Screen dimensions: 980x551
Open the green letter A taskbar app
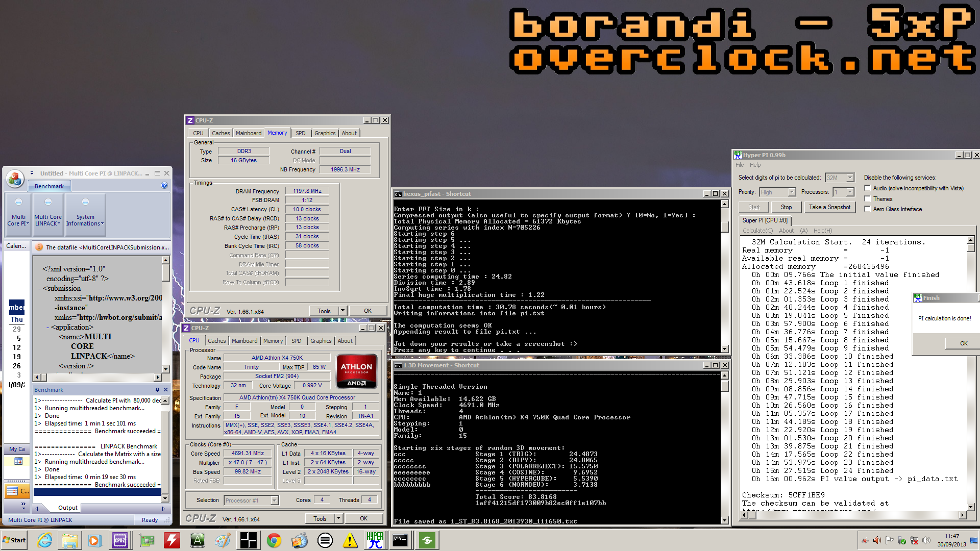pyautogui.click(x=198, y=540)
